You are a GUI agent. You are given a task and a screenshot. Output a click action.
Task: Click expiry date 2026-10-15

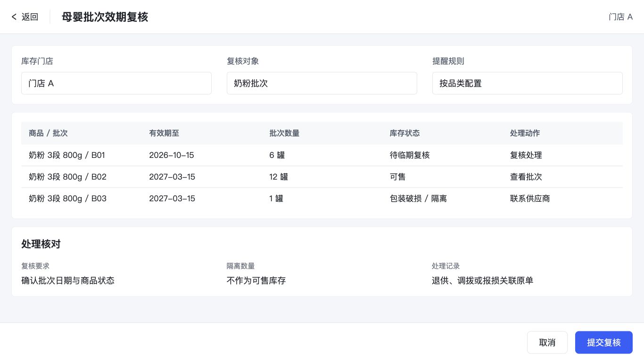coord(172,155)
